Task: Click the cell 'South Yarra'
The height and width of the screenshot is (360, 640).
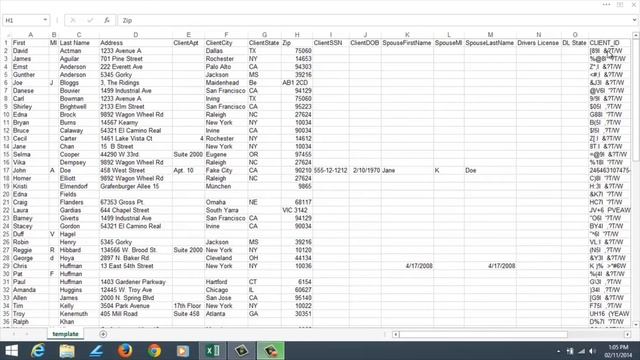Action: 226,210
